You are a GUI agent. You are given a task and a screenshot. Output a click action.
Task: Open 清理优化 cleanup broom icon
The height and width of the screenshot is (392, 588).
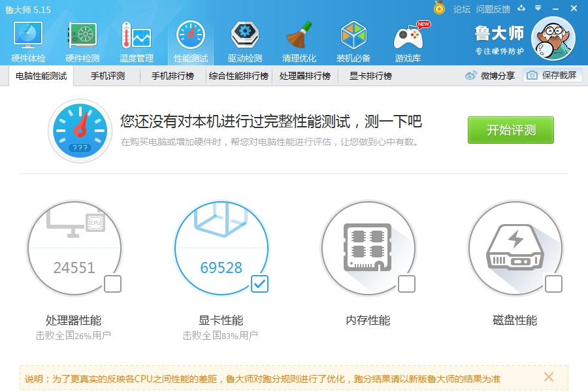point(299,35)
